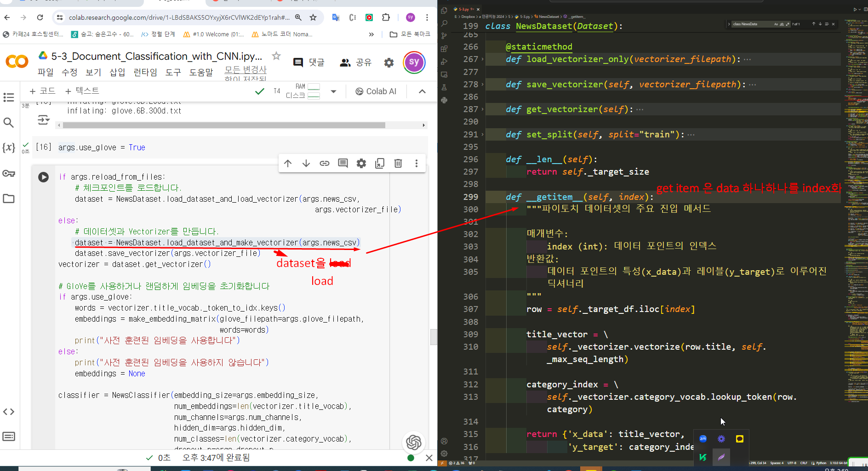Click the 공유 share button
The width and height of the screenshot is (868, 471).
[x=355, y=62]
